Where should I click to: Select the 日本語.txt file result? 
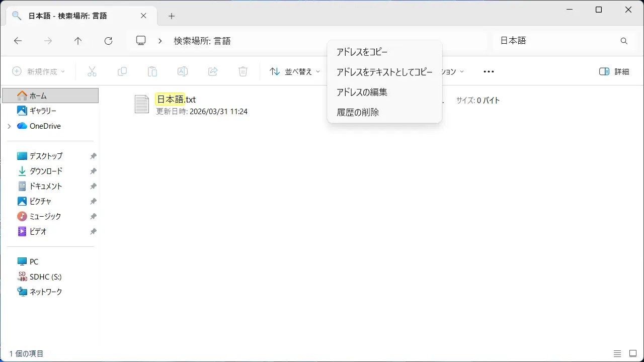click(176, 100)
